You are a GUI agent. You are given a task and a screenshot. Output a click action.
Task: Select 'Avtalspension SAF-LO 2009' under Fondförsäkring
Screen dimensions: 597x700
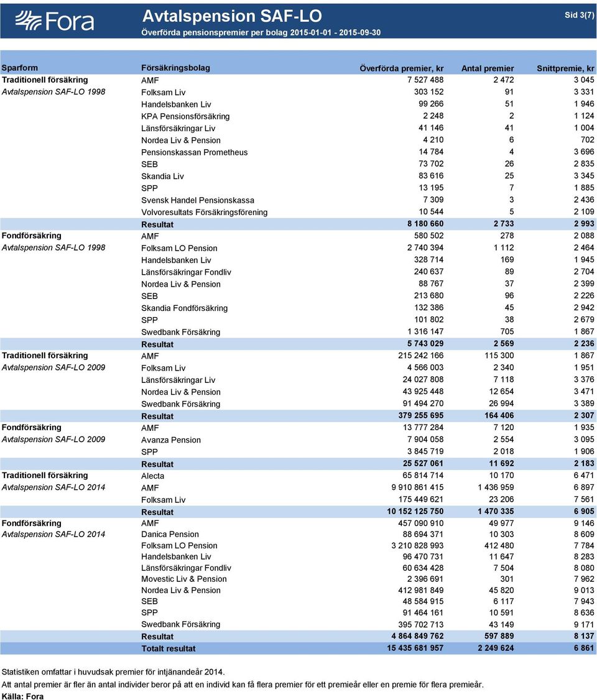point(53,440)
